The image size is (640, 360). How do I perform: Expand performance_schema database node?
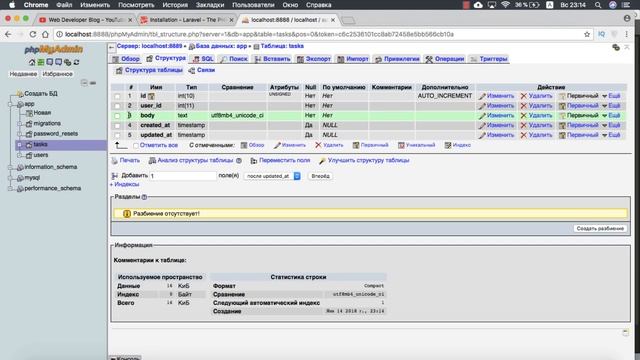[x=11, y=189]
